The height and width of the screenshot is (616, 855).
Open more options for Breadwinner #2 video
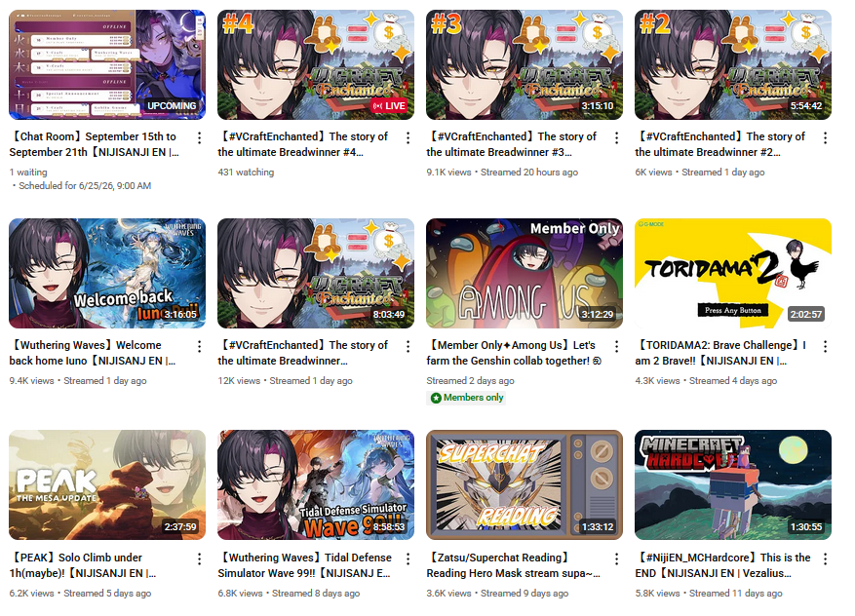[x=825, y=138]
